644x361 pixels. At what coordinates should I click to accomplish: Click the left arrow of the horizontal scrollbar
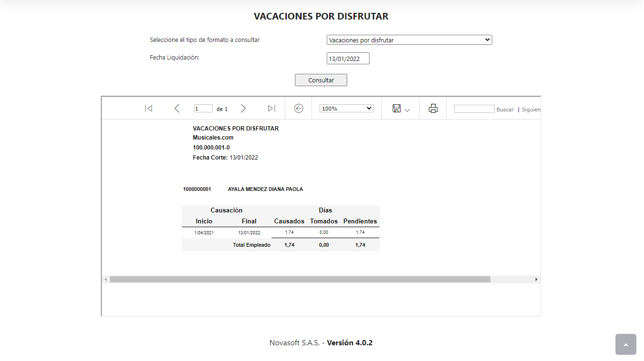[105, 279]
